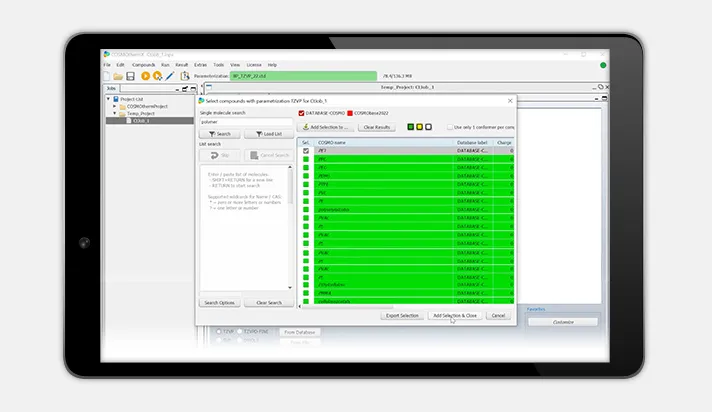The width and height of the screenshot is (712, 412).
Task: Click the detach icon in the Jobs panel header
Action: click(185, 89)
